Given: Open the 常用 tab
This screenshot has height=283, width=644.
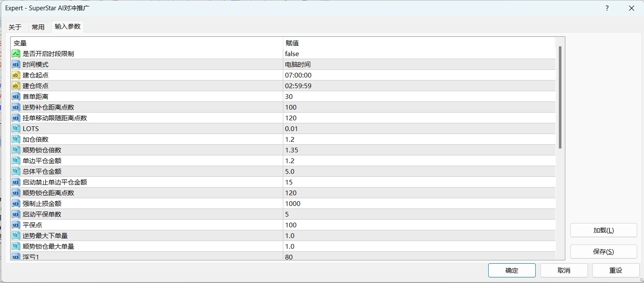Looking at the screenshot, I should (x=38, y=27).
